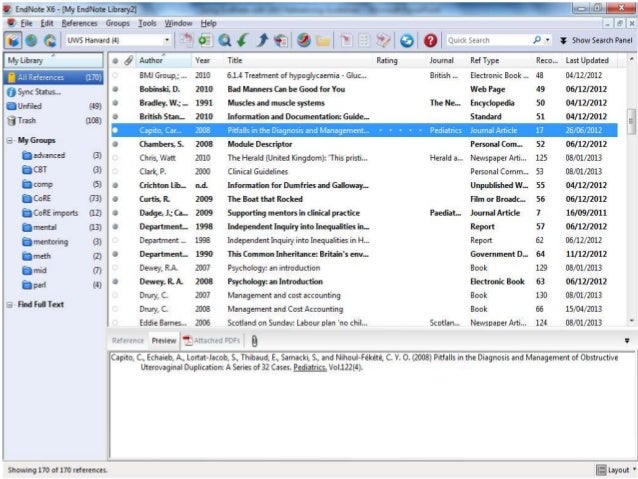This screenshot has height=479, width=638.
Task: Open the UWS Harvard output style dropdown
Action: tap(166, 40)
